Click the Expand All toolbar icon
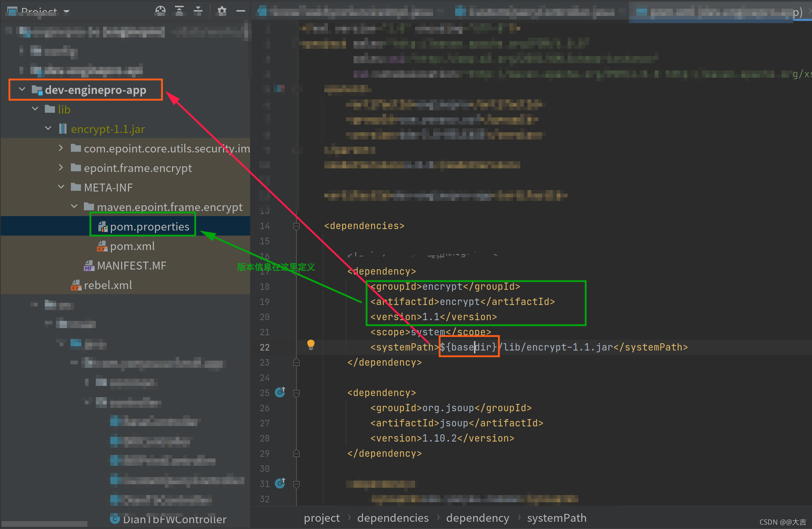Image resolution: width=812 pixels, height=529 pixels. (179, 11)
